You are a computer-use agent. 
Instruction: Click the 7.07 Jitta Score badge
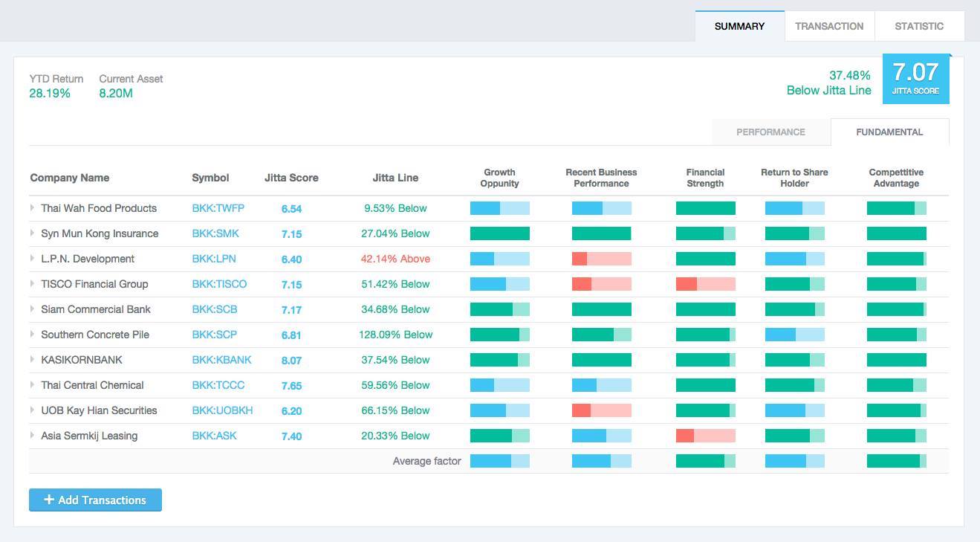point(915,79)
